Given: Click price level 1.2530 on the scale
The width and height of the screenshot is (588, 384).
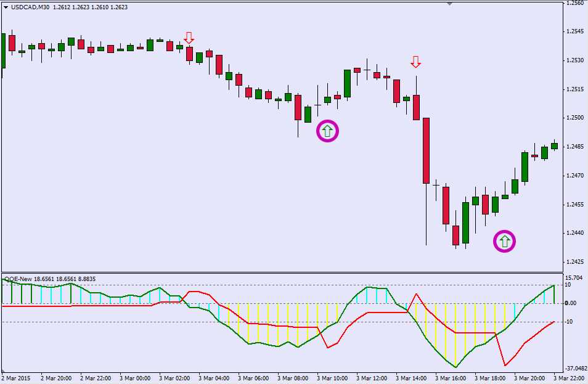Looking at the screenshot, I should tap(575, 60).
